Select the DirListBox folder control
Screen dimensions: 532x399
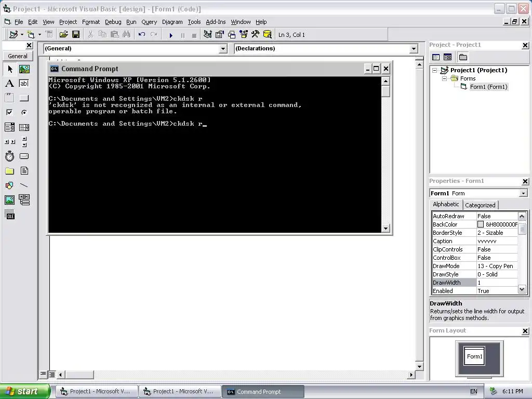click(10, 171)
